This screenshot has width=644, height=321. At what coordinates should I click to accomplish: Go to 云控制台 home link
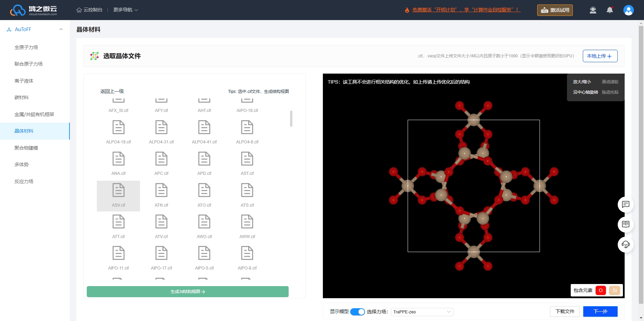(89, 10)
